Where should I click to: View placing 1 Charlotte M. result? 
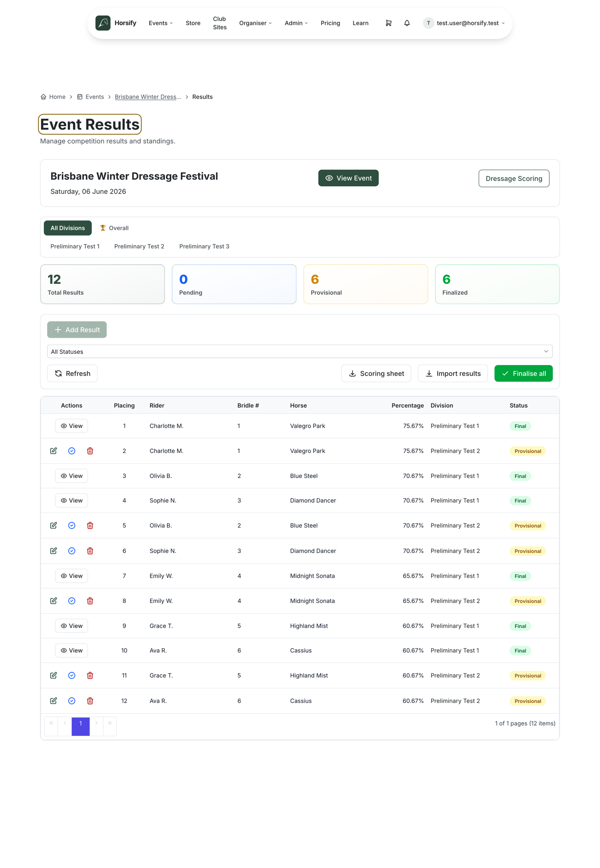72,426
